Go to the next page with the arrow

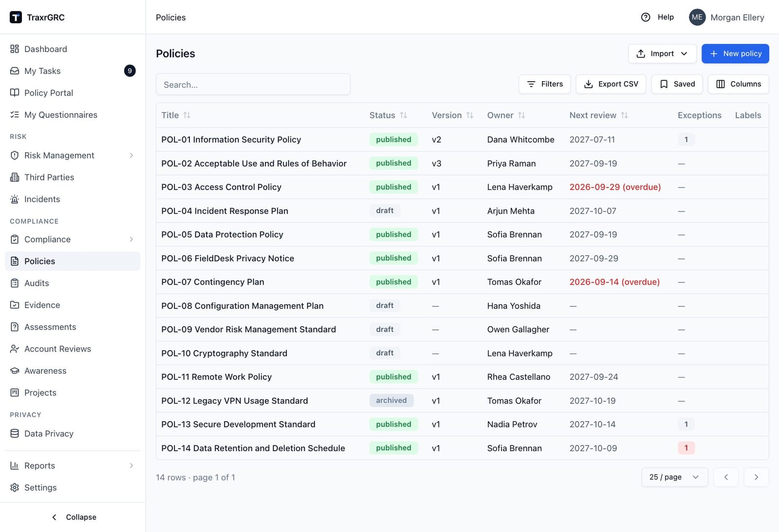[756, 477]
